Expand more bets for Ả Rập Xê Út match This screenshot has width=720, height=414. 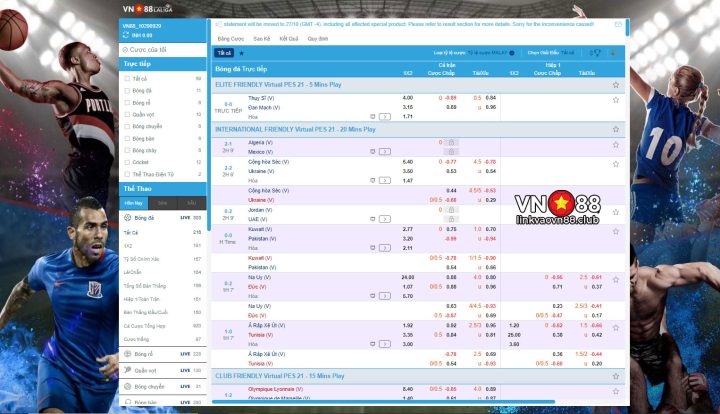385,344
